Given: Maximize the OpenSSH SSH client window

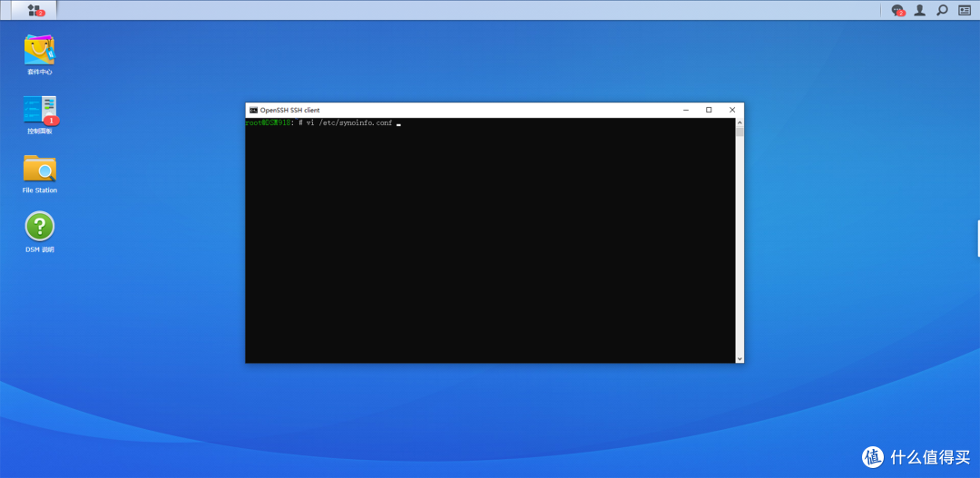Looking at the screenshot, I should click(x=709, y=110).
